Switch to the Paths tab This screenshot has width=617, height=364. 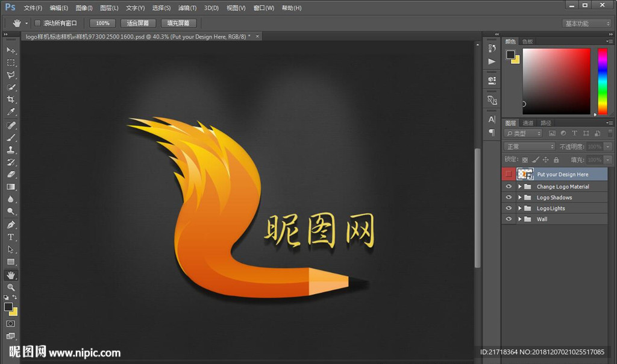tap(545, 123)
